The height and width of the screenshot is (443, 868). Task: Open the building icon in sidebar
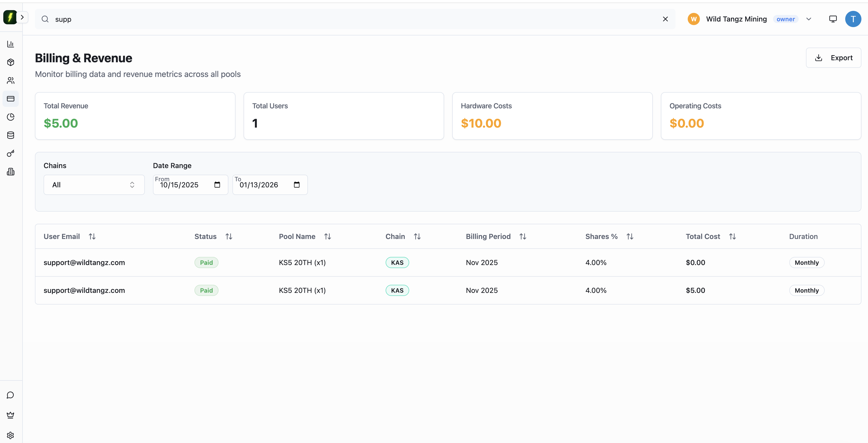pos(10,172)
